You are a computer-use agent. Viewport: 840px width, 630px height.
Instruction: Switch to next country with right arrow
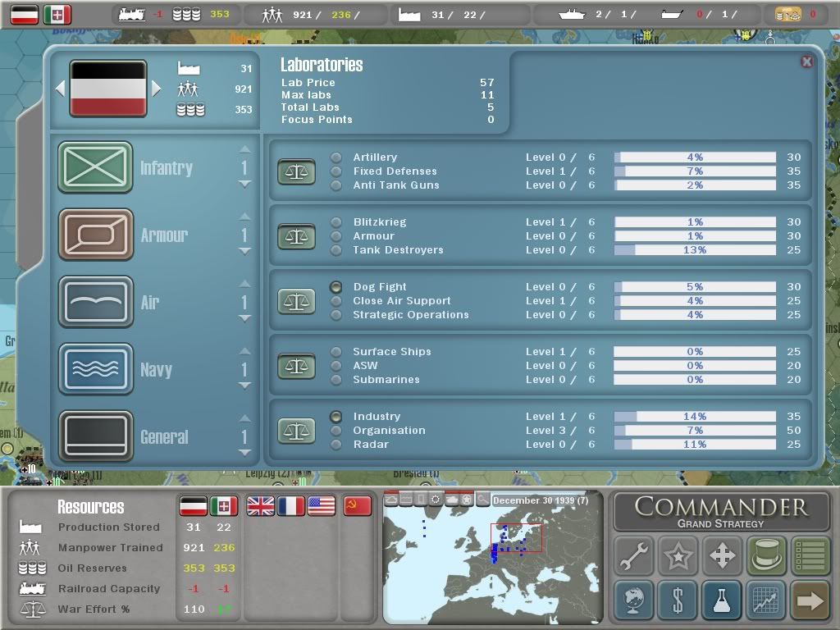157,89
